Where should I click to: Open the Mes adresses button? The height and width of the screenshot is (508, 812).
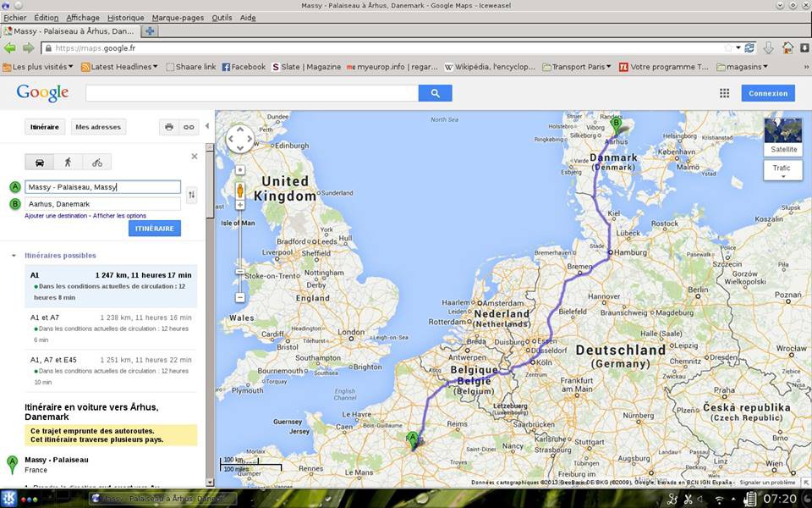point(98,127)
